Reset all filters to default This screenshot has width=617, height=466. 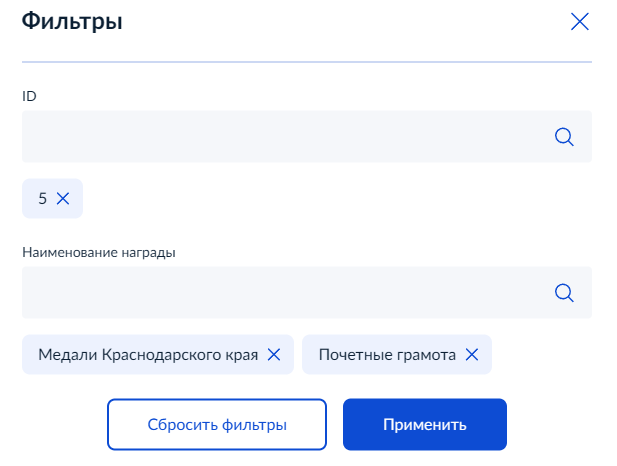click(x=217, y=425)
